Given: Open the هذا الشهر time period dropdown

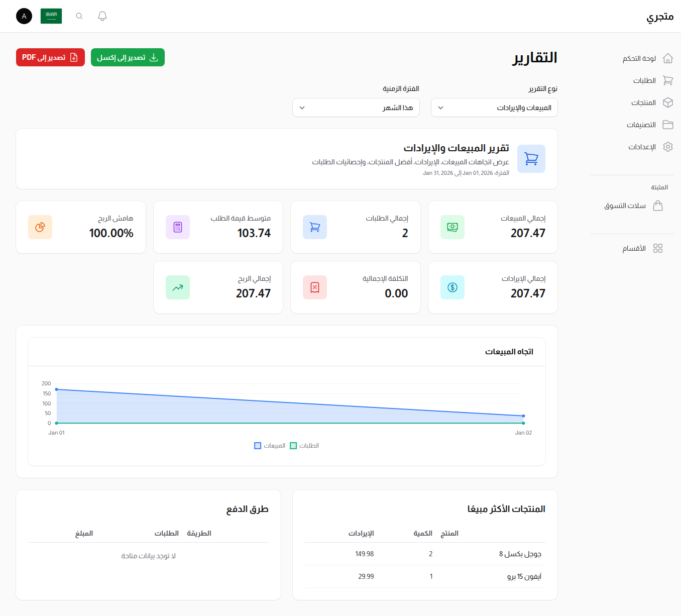Looking at the screenshot, I should coord(356,108).
